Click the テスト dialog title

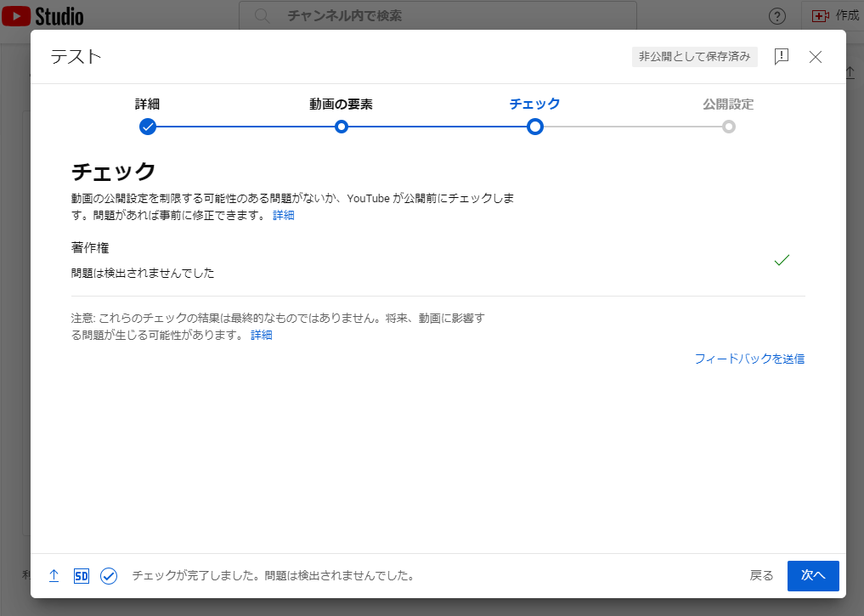tap(76, 57)
